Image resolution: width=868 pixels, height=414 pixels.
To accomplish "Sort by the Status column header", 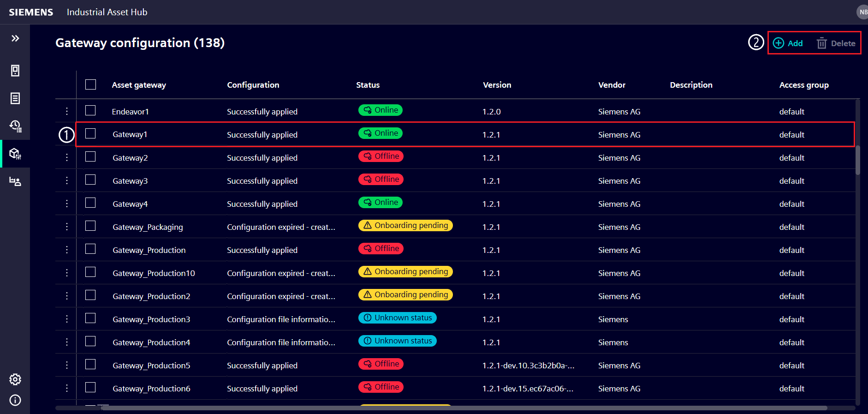I will point(368,85).
